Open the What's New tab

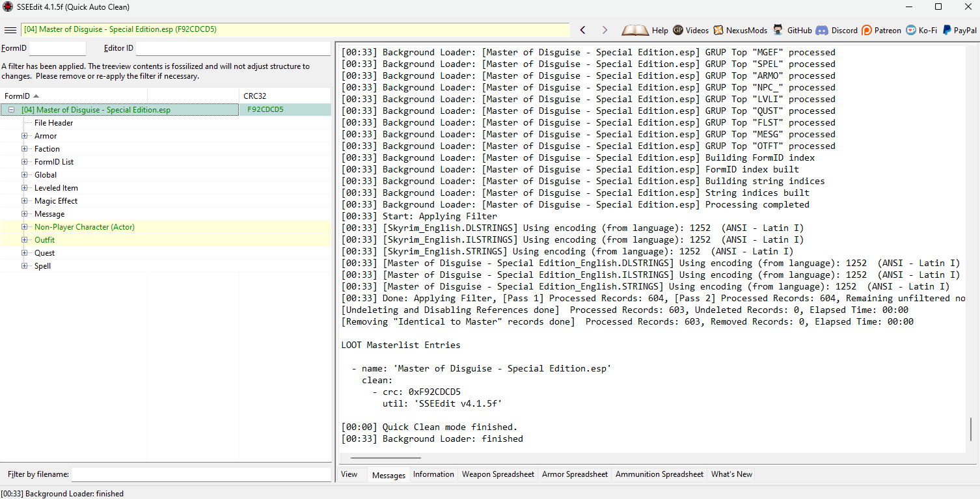[731, 474]
